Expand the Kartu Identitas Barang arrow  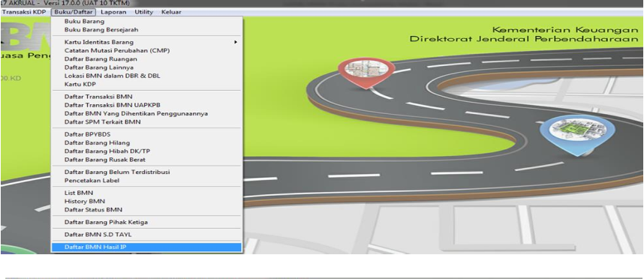click(236, 42)
